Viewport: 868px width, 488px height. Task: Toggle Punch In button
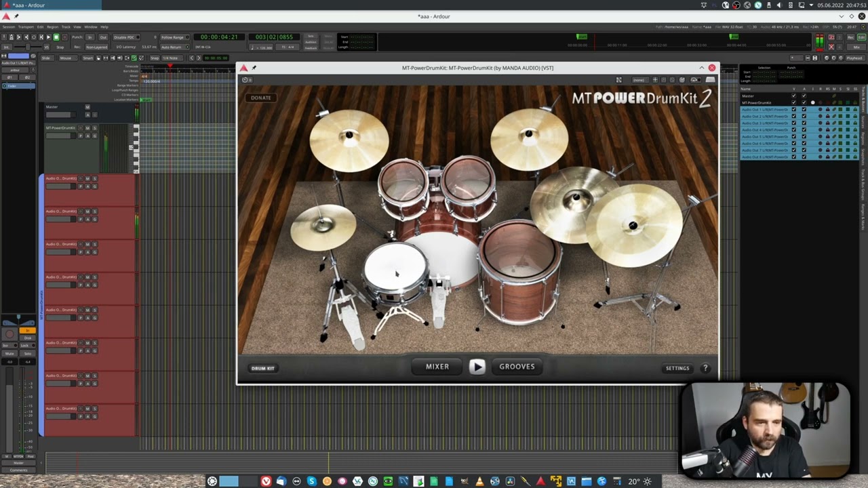90,37
